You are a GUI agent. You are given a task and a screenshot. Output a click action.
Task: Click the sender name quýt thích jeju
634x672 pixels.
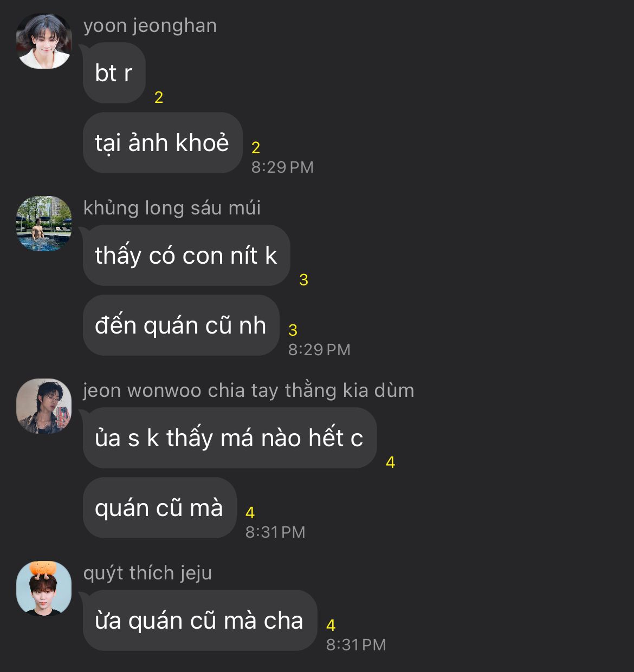tap(147, 573)
